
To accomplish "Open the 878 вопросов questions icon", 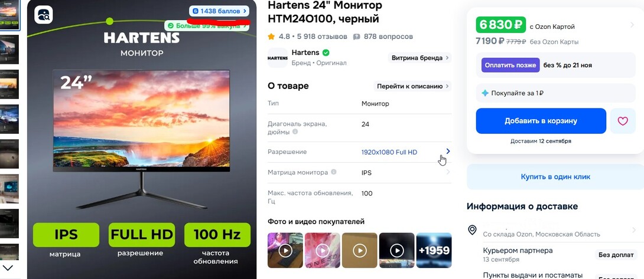I will 356,37.
